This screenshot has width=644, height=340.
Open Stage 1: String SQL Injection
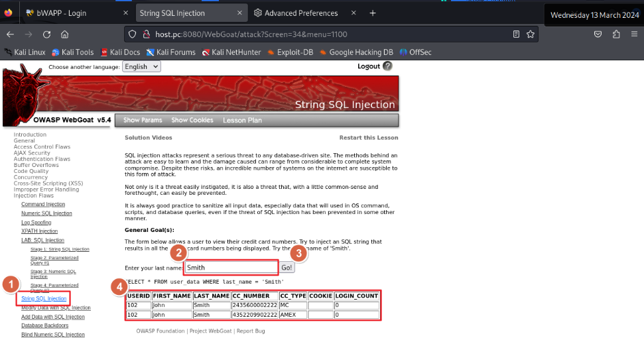[x=60, y=249]
